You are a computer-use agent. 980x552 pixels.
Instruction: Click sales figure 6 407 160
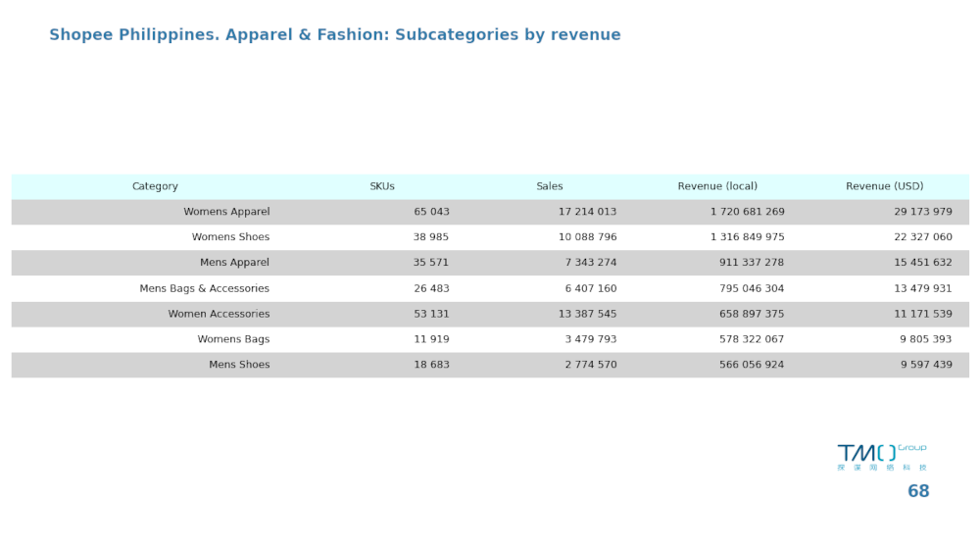click(x=591, y=288)
